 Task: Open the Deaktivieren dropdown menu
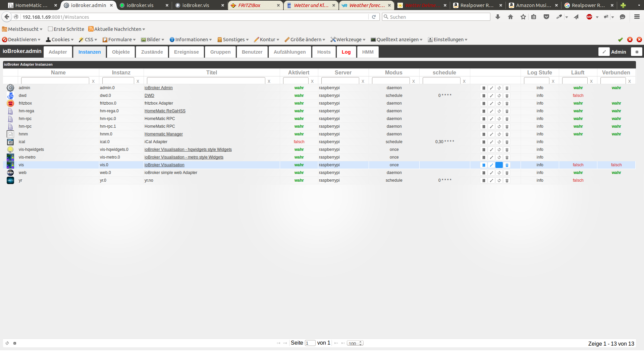pos(21,40)
